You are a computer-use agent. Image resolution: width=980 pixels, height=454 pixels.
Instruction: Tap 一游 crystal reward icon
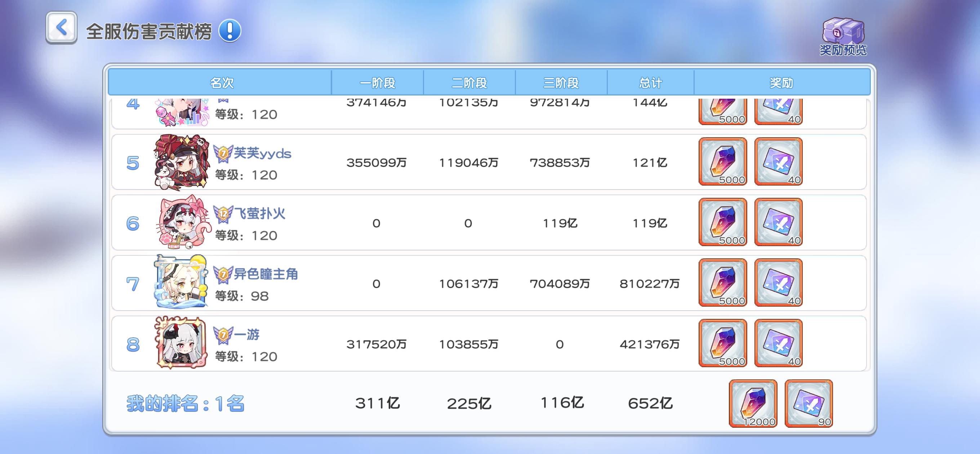(723, 343)
